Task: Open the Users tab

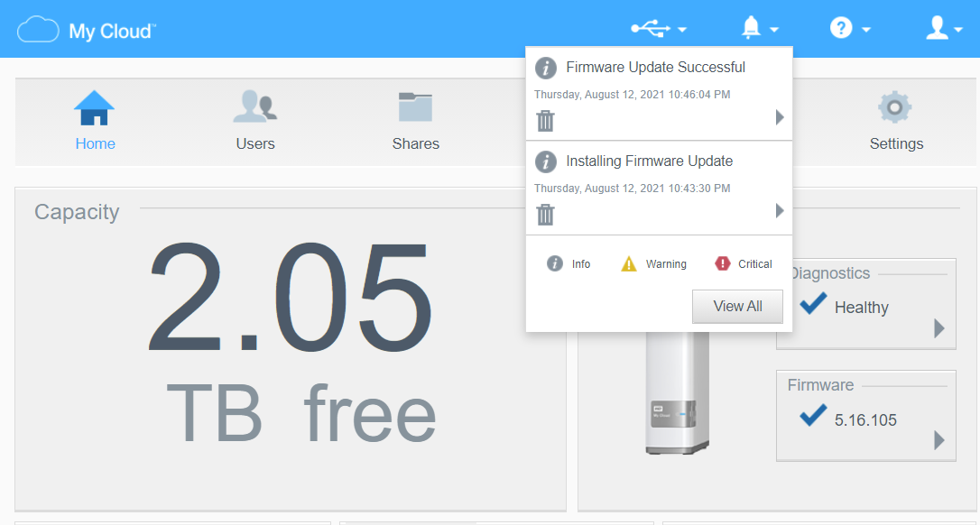Action: pos(255,121)
